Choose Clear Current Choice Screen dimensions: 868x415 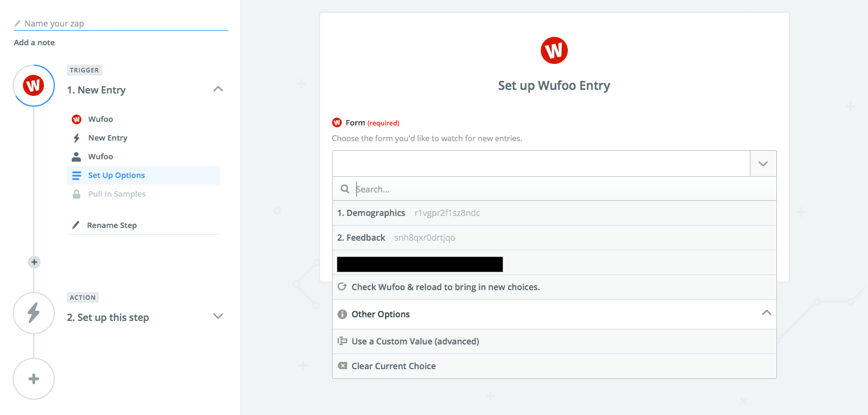tap(555, 366)
